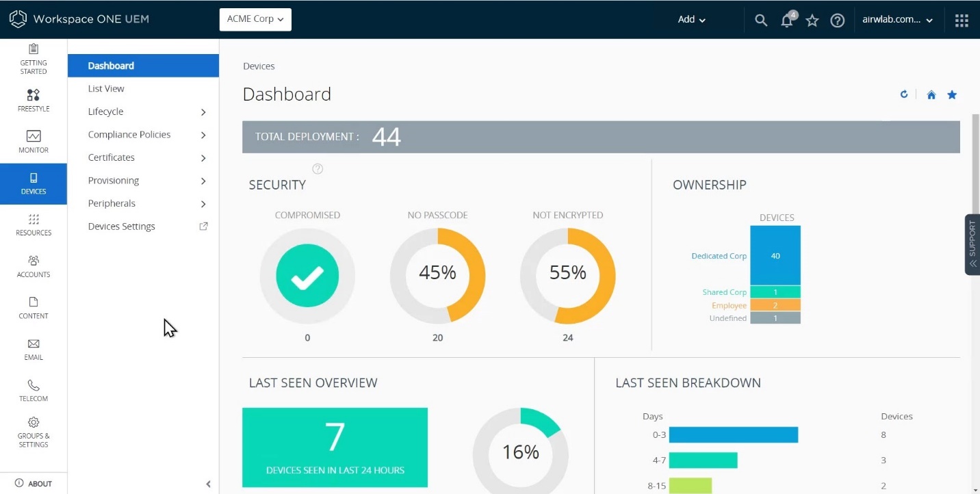Image resolution: width=980 pixels, height=494 pixels.
Task: Open the app grid launcher
Action: click(962, 20)
